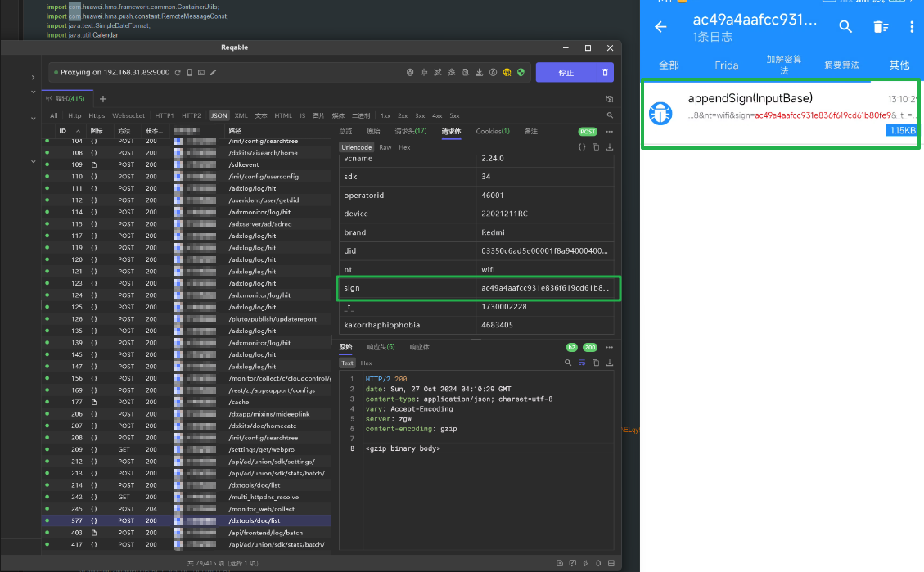924x572 pixels.
Task: Open the request panel three-dots menu
Action: 610,132
